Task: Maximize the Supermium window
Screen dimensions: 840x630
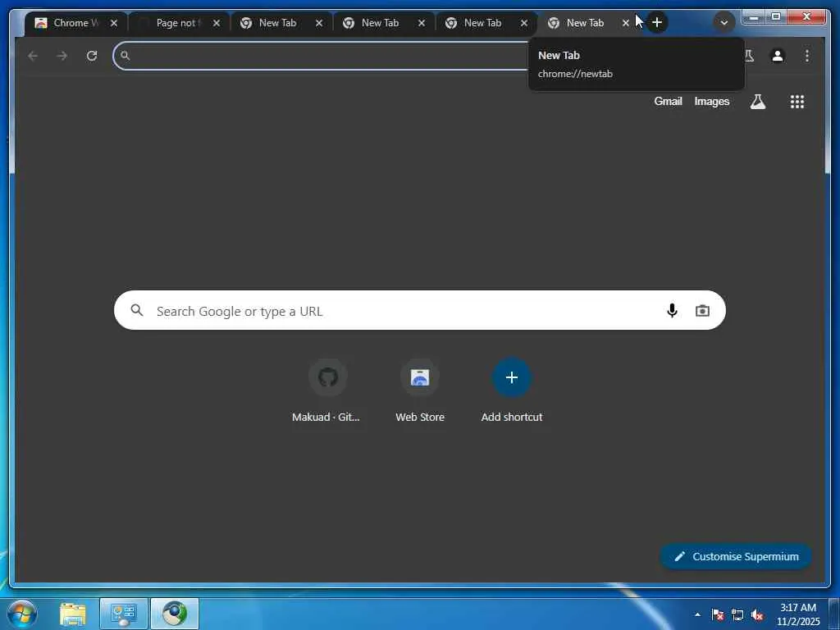Action: [775, 17]
